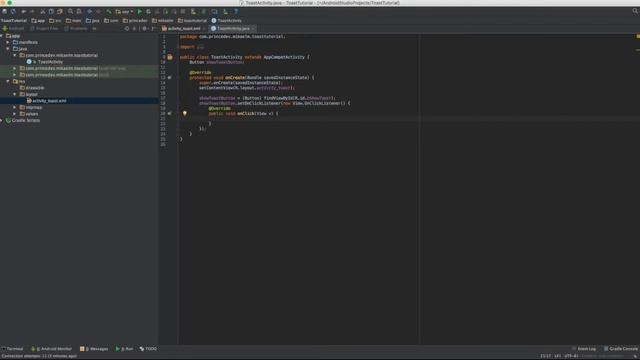Select the drawable folder

pos(32,88)
